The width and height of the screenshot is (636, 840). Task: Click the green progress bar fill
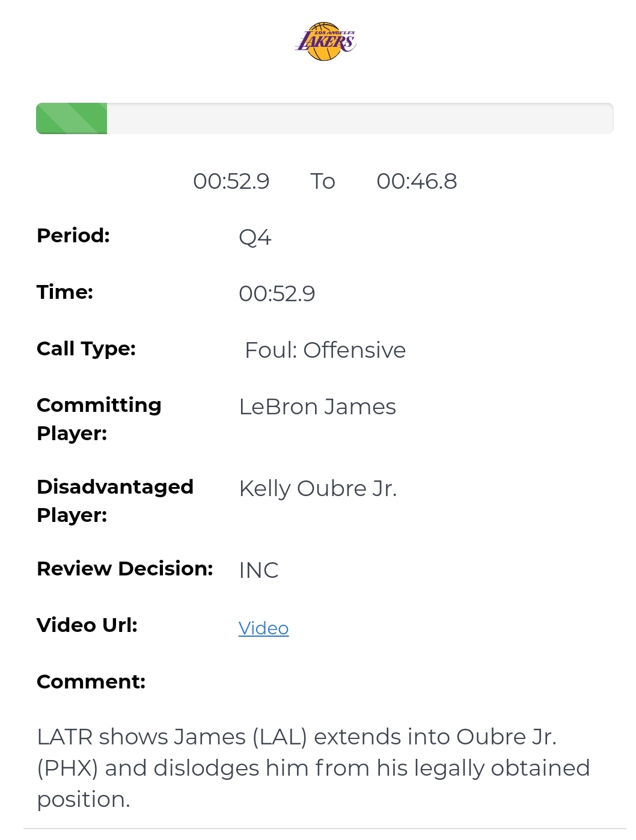pos(72,118)
